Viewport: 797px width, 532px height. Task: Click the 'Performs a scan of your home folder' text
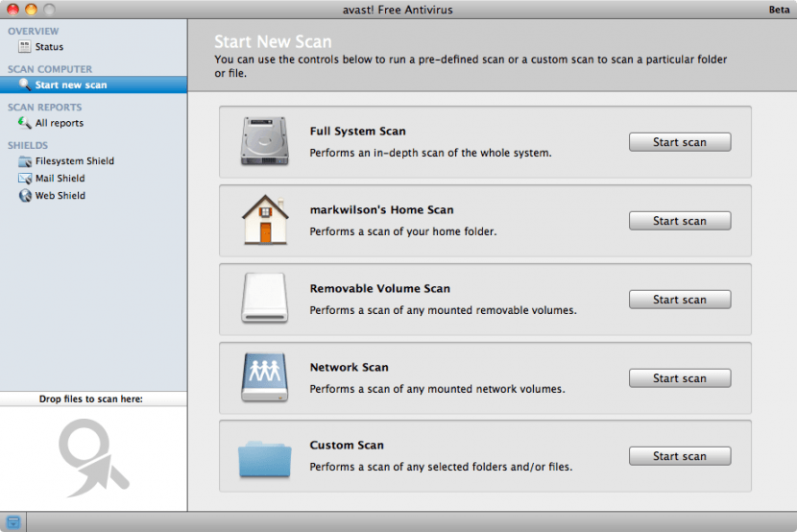403,231
